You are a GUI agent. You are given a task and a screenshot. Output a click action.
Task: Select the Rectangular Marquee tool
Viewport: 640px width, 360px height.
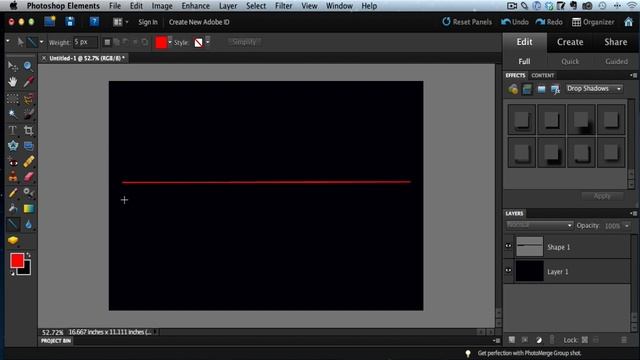point(13,98)
